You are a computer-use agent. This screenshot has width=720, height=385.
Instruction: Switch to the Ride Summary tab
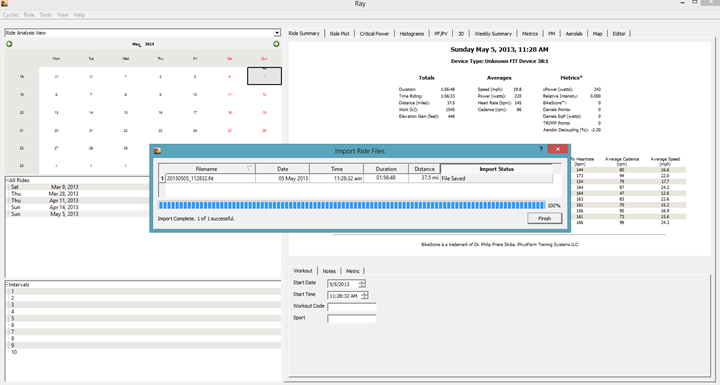[304, 34]
